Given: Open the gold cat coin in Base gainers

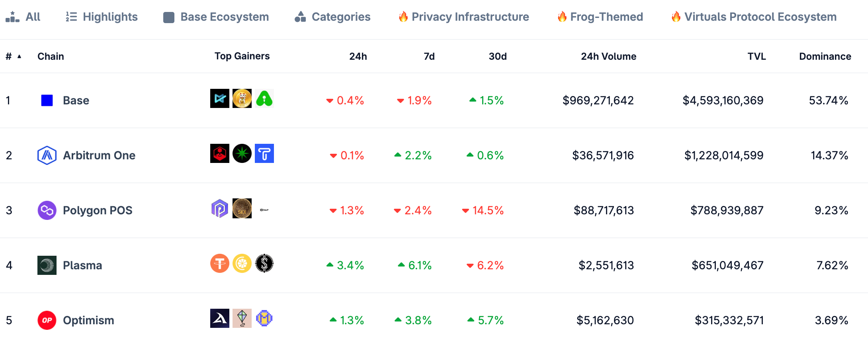Looking at the screenshot, I should (242, 98).
